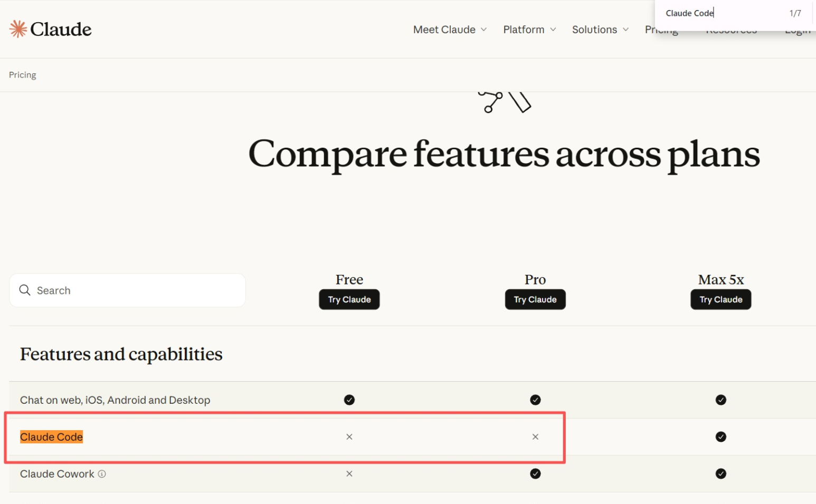Click the Pricing breadcrumb
Screen dimensions: 816x504
pos(23,75)
